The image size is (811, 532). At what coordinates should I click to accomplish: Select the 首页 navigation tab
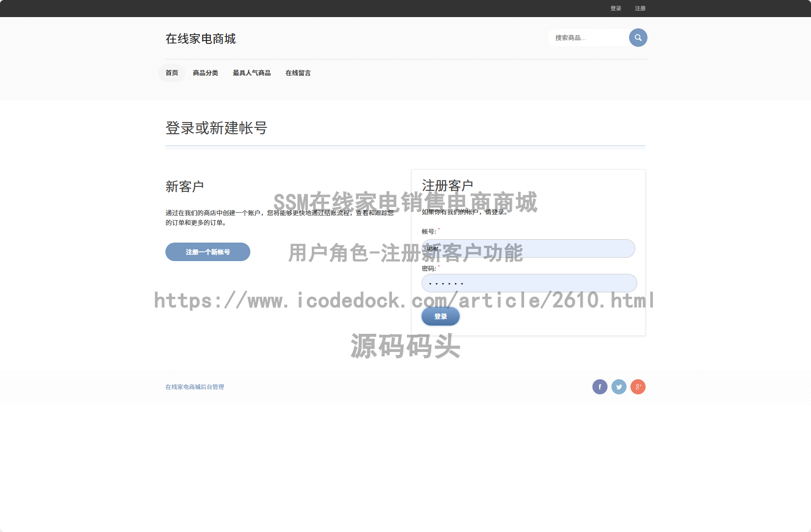coord(171,73)
